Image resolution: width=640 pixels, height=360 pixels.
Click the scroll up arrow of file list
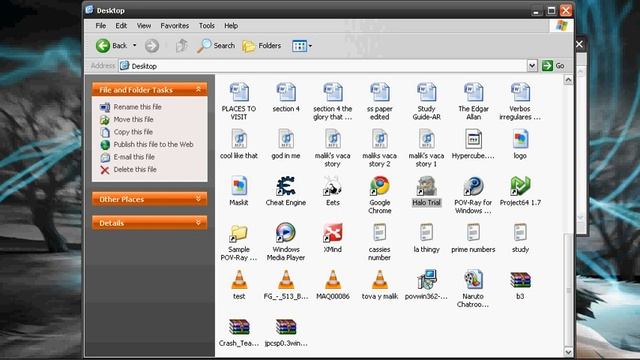click(568, 80)
